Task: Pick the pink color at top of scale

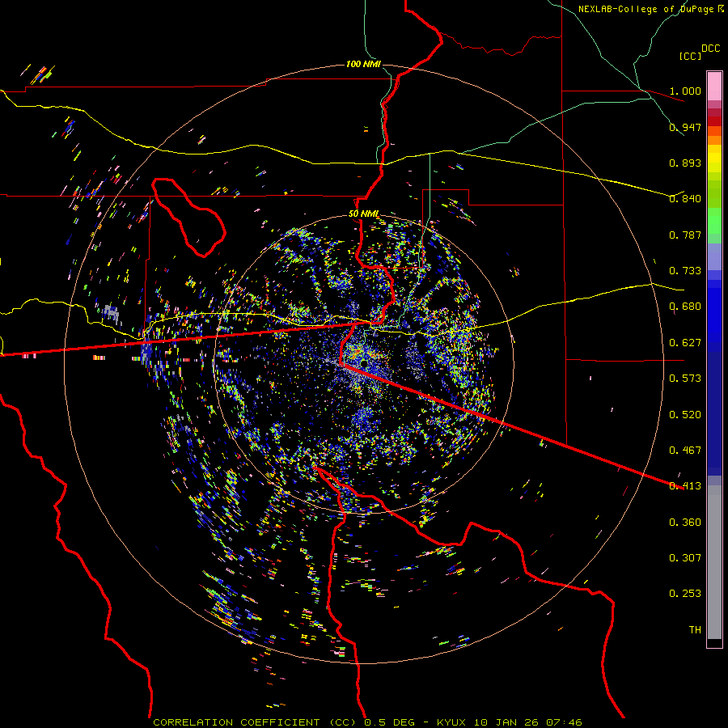Action: point(714,87)
